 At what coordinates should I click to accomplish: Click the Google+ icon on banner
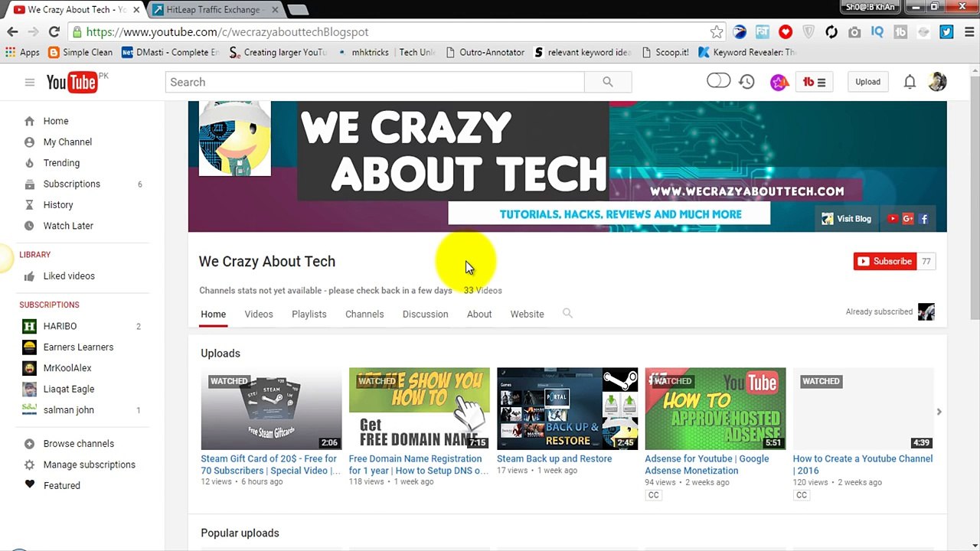pyautogui.click(x=908, y=219)
